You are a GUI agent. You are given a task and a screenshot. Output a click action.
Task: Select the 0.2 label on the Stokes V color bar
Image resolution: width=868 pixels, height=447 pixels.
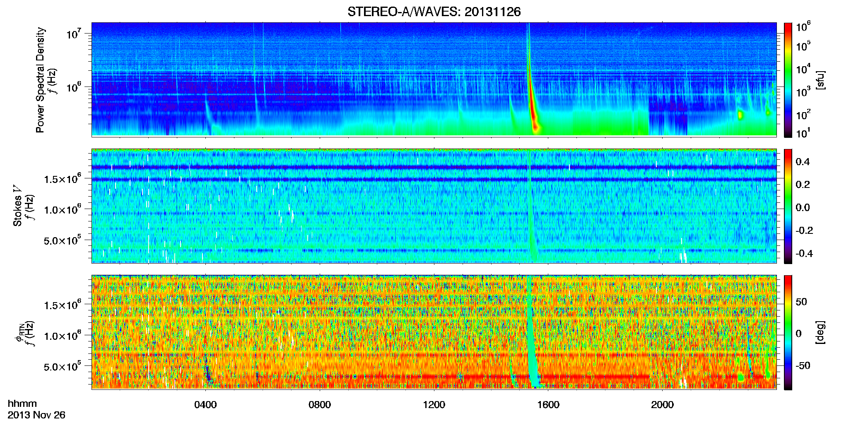tap(803, 184)
